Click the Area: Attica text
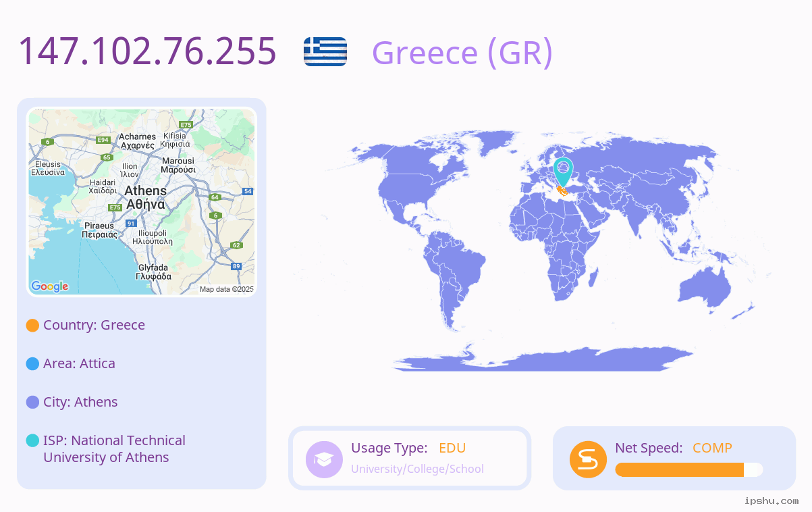 click(x=79, y=363)
